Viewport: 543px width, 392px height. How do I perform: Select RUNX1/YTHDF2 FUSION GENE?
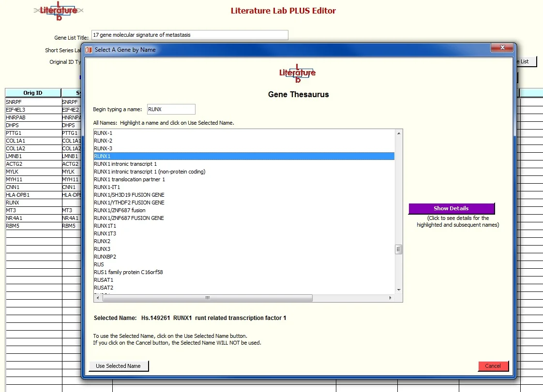coord(244,203)
